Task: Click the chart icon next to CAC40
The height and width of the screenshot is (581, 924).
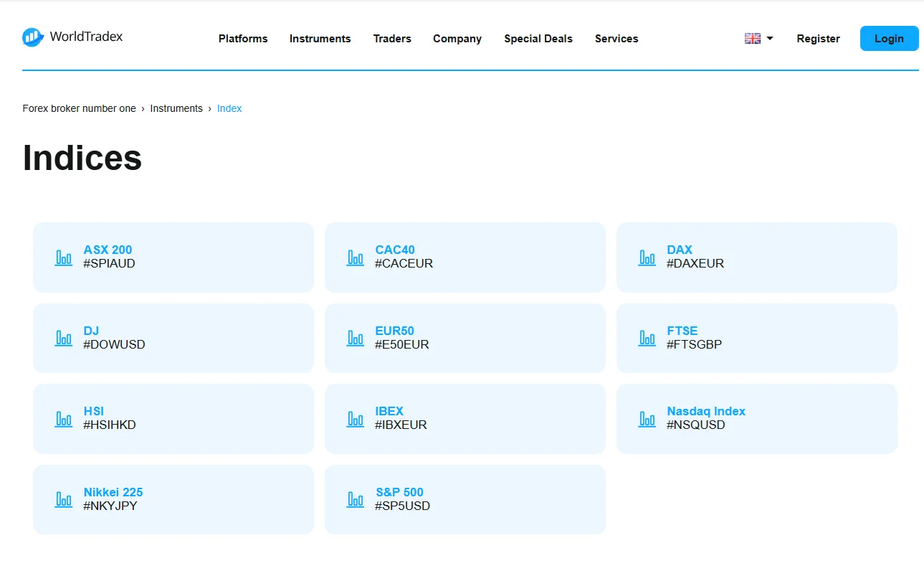Action: (x=356, y=258)
